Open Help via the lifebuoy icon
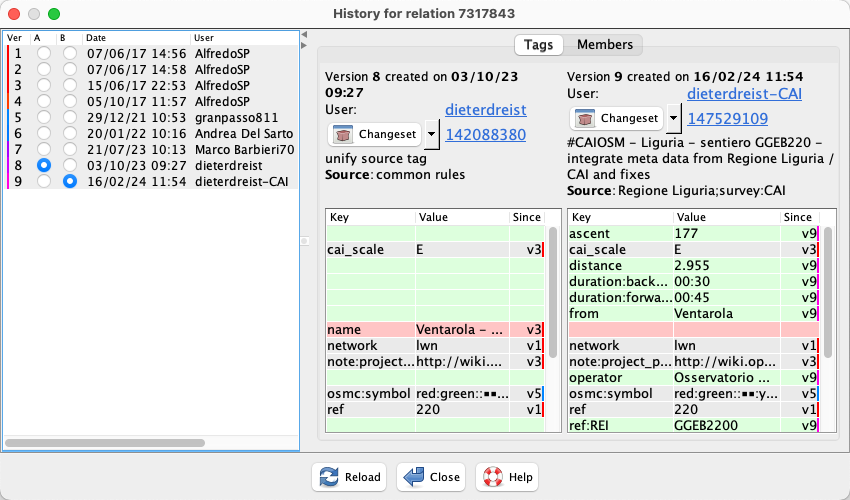 point(491,477)
